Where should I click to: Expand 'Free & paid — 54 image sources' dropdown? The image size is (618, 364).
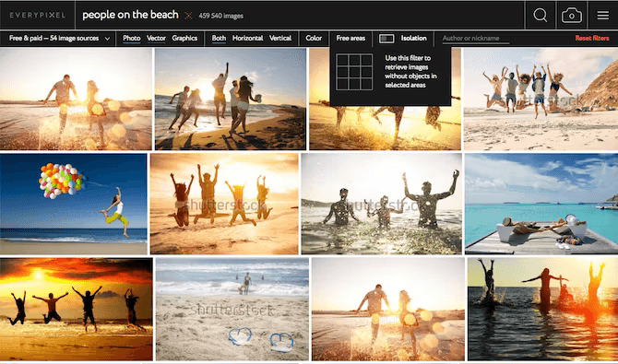(59, 38)
